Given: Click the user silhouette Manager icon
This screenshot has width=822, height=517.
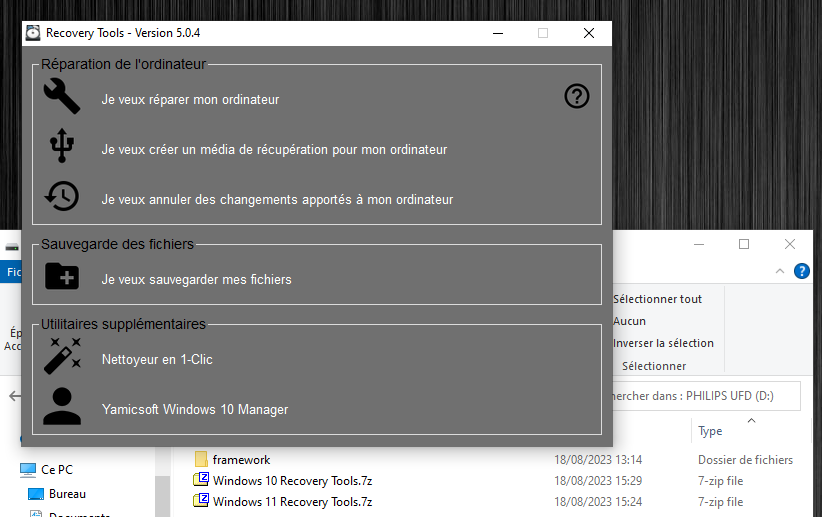Looking at the screenshot, I should 62,405.
